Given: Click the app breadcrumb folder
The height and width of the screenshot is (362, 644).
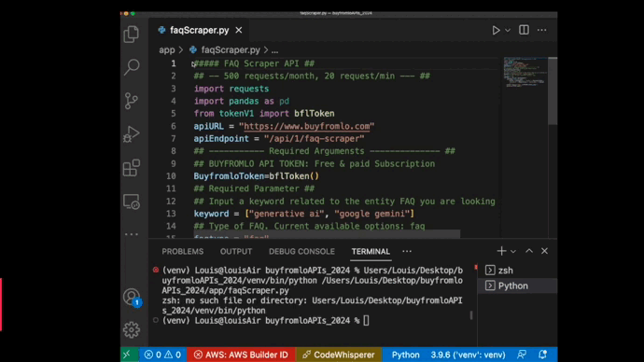Looking at the screenshot, I should click(x=167, y=50).
